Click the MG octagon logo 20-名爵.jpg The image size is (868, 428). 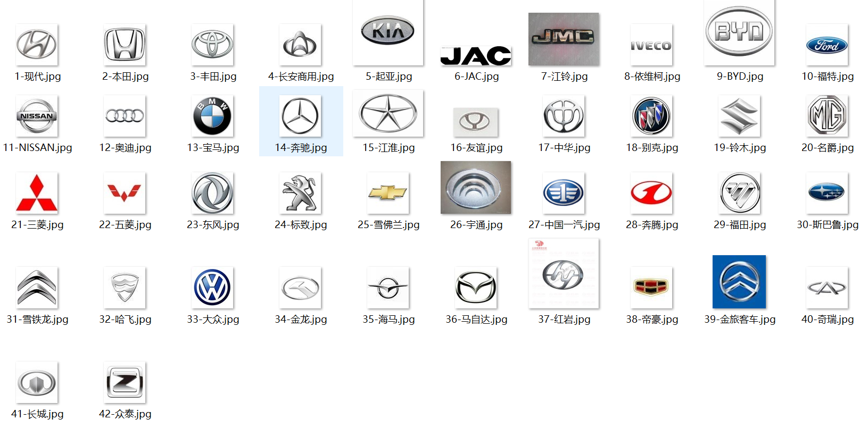[827, 116]
